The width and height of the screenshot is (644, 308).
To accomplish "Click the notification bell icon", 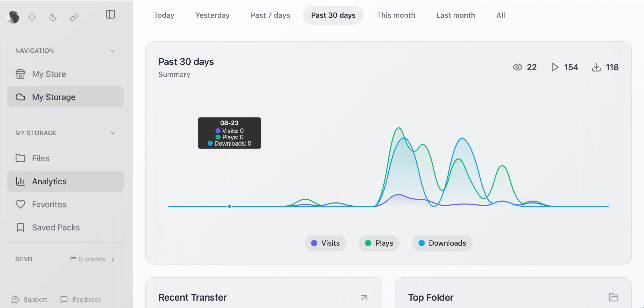I will coord(32,17).
